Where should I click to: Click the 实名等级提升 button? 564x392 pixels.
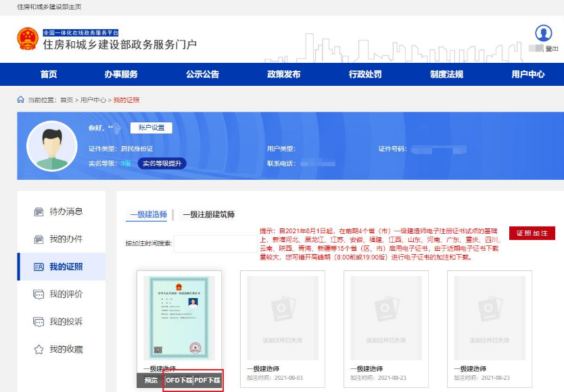(x=162, y=164)
